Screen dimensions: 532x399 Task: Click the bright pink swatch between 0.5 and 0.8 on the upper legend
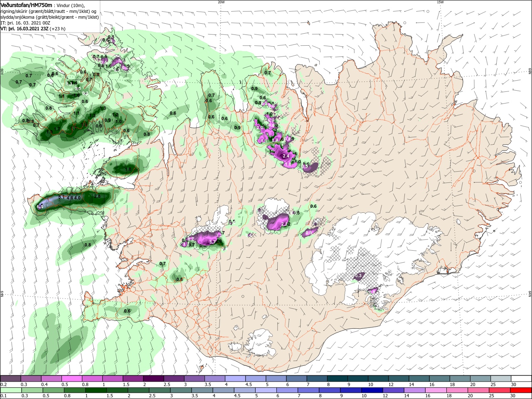(x=71, y=379)
